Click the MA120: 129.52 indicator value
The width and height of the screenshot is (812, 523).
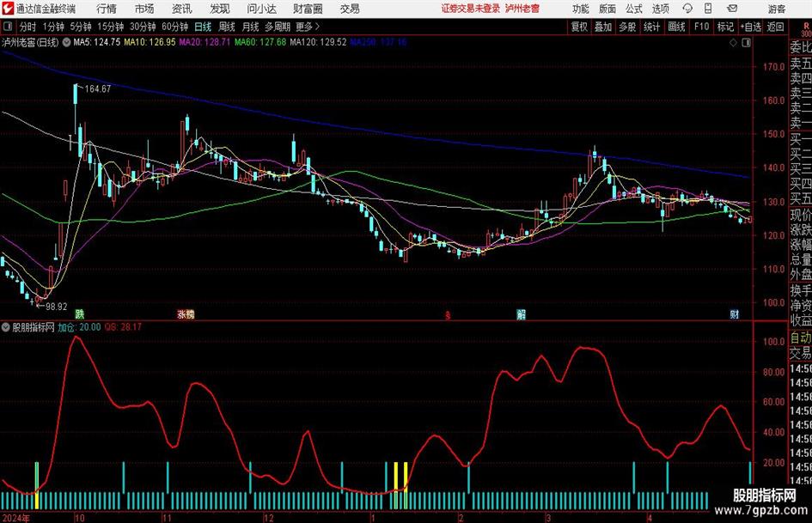(318, 42)
